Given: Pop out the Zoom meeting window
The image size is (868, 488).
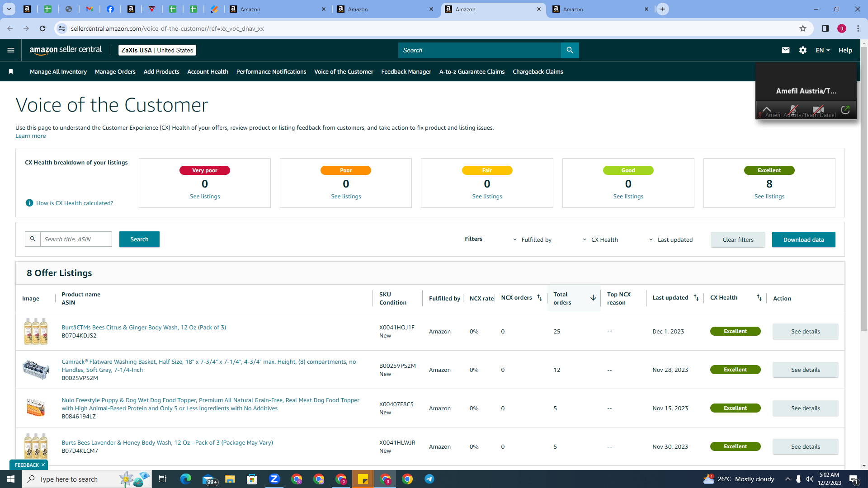Looking at the screenshot, I should click(845, 109).
